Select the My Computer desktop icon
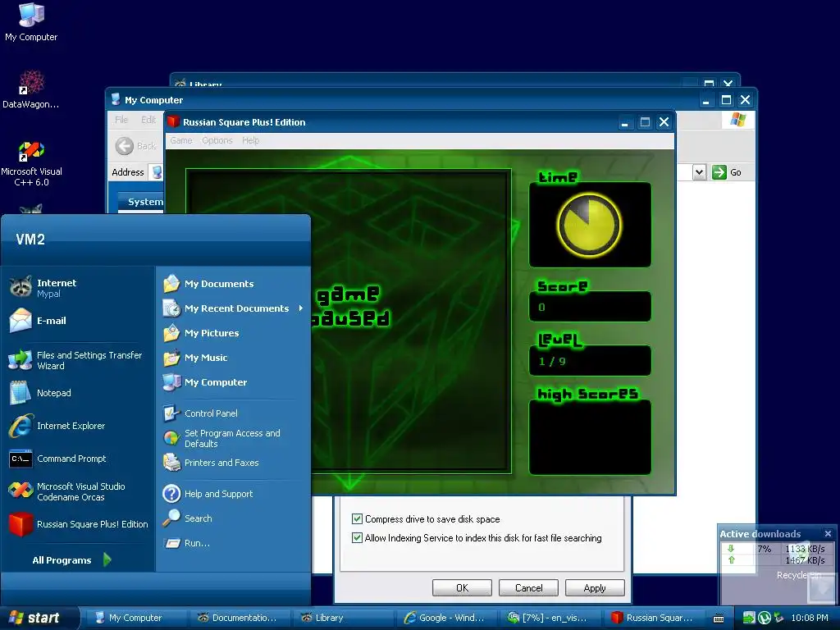This screenshot has width=840, height=630. coord(31,21)
